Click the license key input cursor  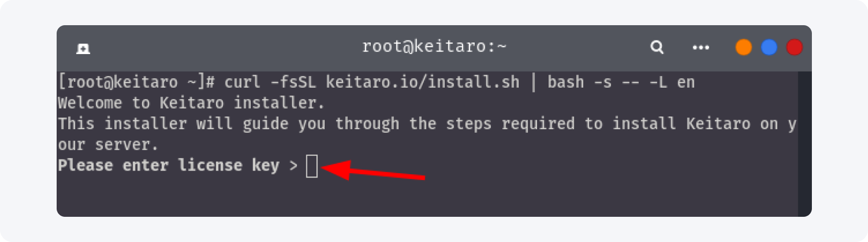pos(312,166)
